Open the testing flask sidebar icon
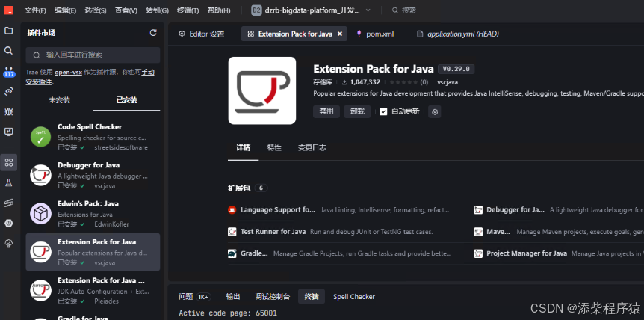The height and width of the screenshot is (320, 644). (x=9, y=182)
